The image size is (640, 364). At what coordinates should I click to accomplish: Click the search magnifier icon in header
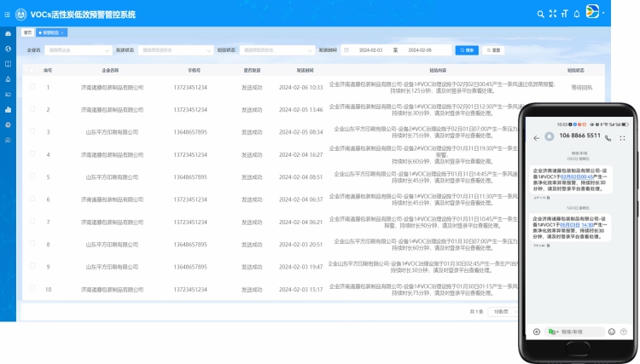540,14
